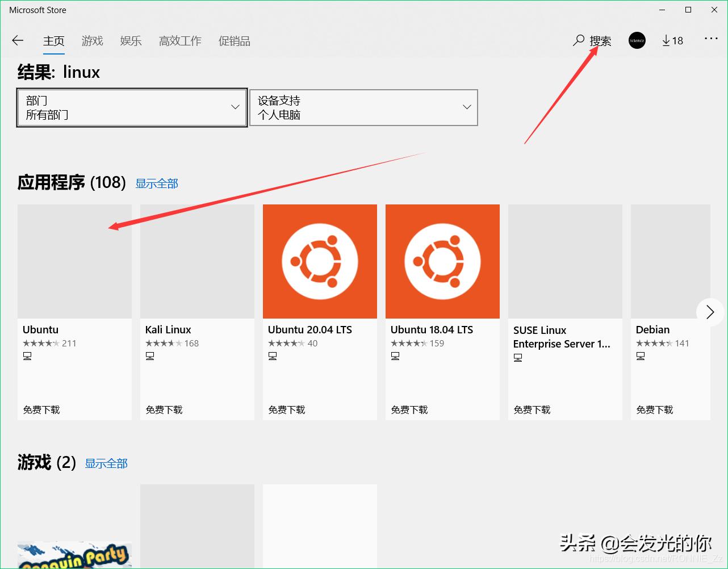Click 免费下载 under Ubuntu 18.04 LTS
Viewport: 728px width, 569px height.
pos(409,409)
